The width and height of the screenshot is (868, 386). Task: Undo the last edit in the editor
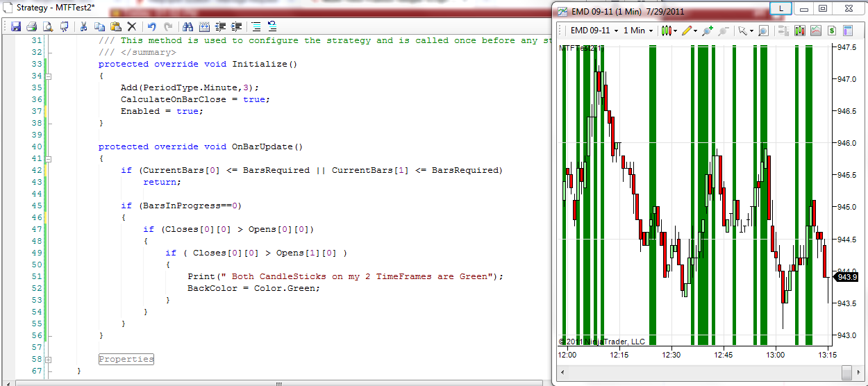pyautogui.click(x=151, y=27)
